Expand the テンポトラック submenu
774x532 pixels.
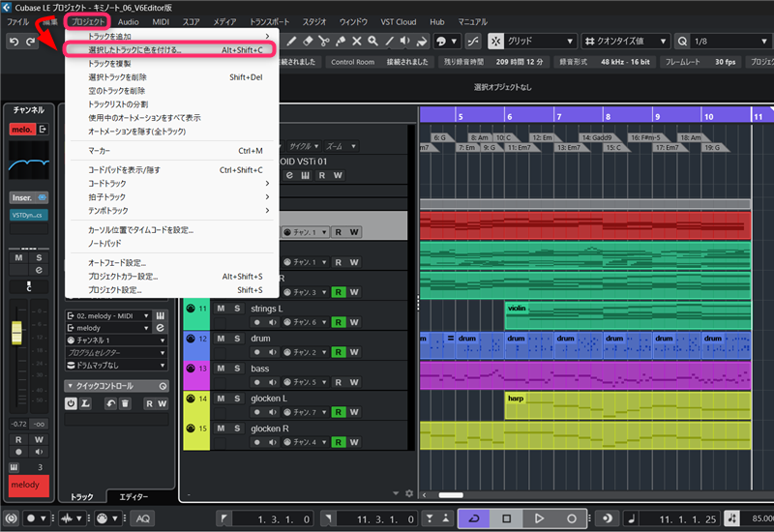click(172, 210)
